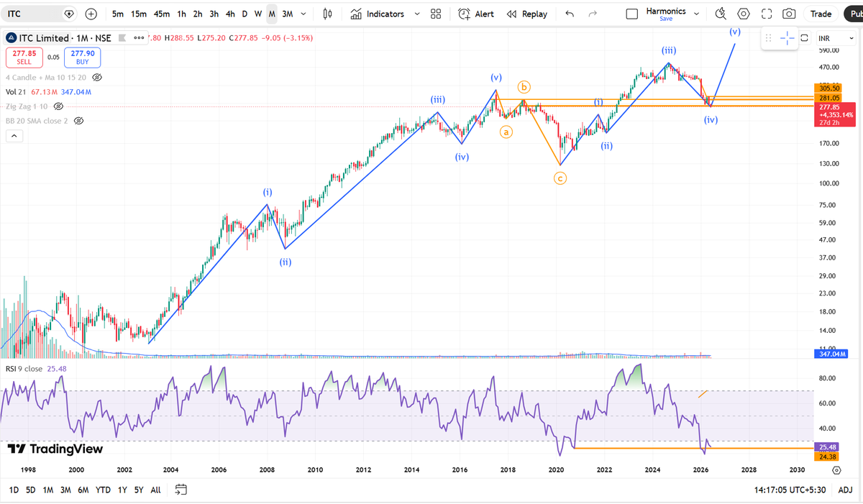Switch to 2h timeframe

[x=198, y=14]
